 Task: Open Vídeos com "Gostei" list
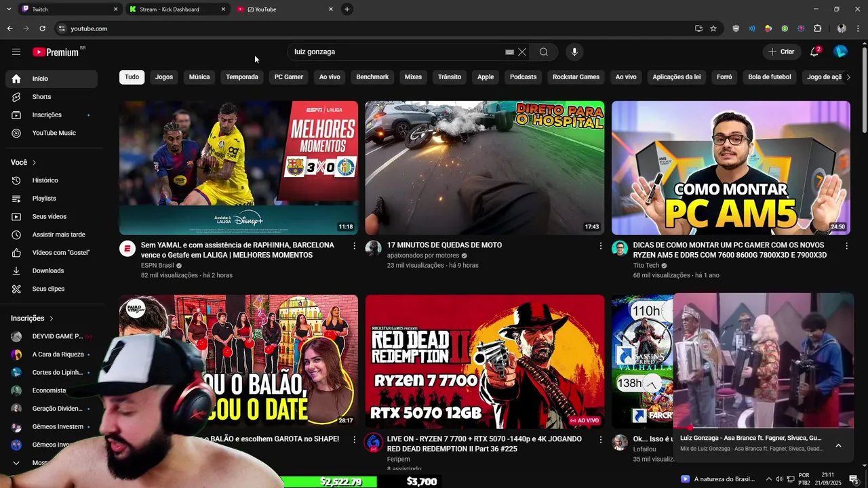pyautogui.click(x=52, y=253)
